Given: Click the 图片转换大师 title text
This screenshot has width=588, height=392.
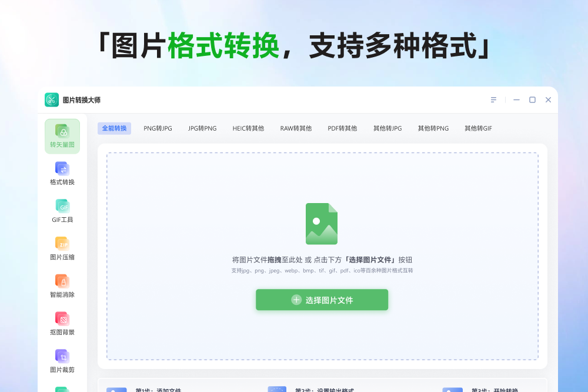Looking at the screenshot, I should [x=81, y=100].
